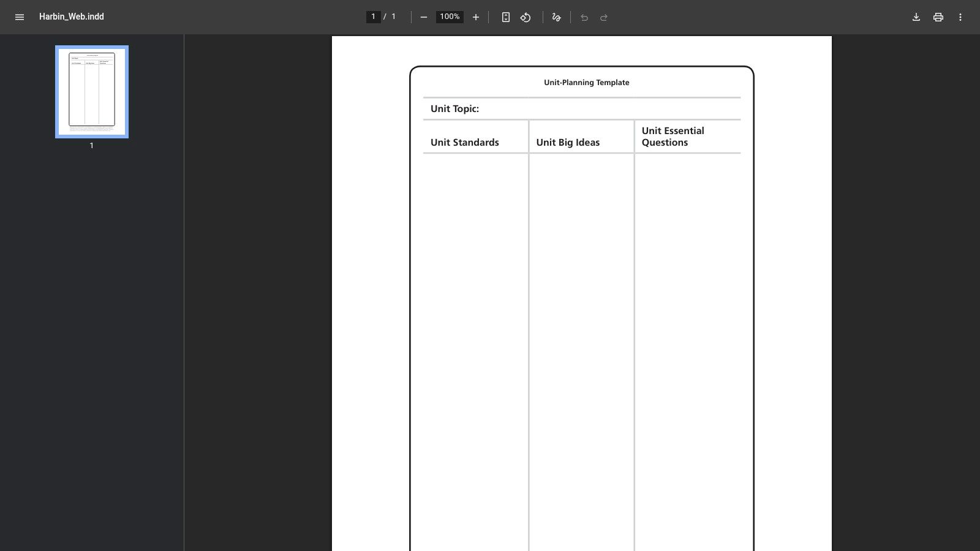This screenshot has height=551, width=980.
Task: Click the Unit Big Ideas column
Action: click(x=567, y=142)
